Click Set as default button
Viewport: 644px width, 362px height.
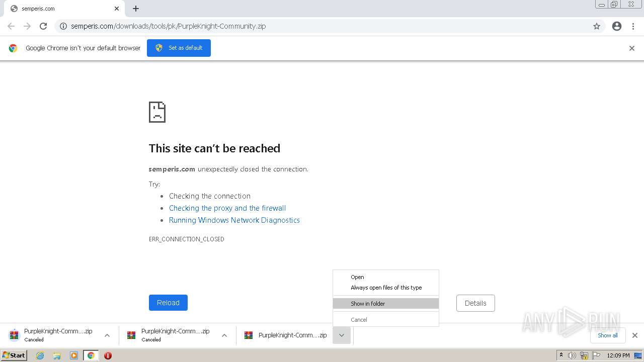[x=179, y=48]
